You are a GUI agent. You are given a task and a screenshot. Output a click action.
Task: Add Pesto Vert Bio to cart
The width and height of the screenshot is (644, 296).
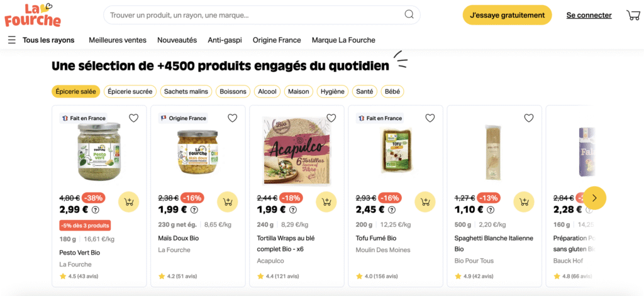[x=128, y=202]
